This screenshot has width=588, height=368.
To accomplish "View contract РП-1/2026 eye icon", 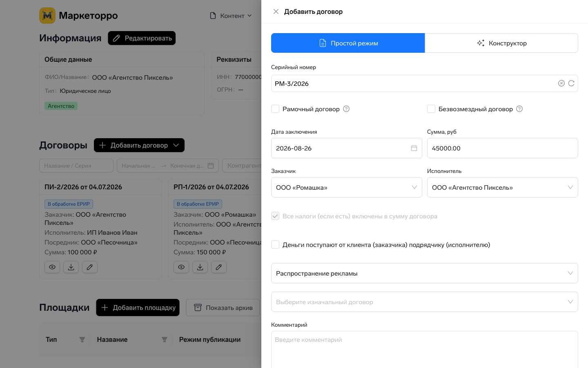I will point(181,267).
